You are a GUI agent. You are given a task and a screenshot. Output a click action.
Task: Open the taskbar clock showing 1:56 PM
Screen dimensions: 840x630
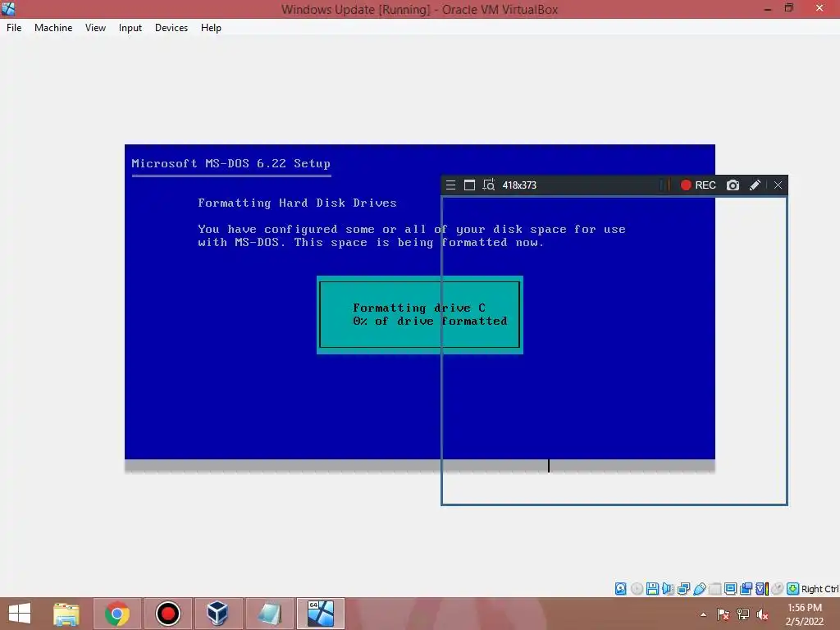coord(805,614)
